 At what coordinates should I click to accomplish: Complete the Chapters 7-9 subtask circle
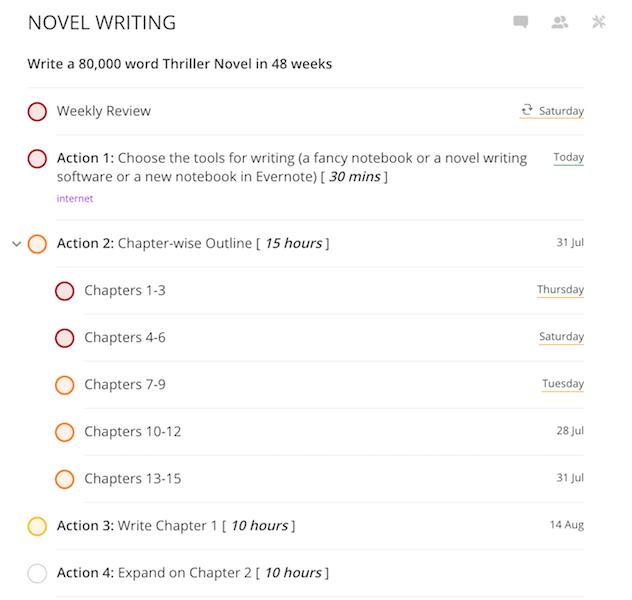(x=64, y=385)
